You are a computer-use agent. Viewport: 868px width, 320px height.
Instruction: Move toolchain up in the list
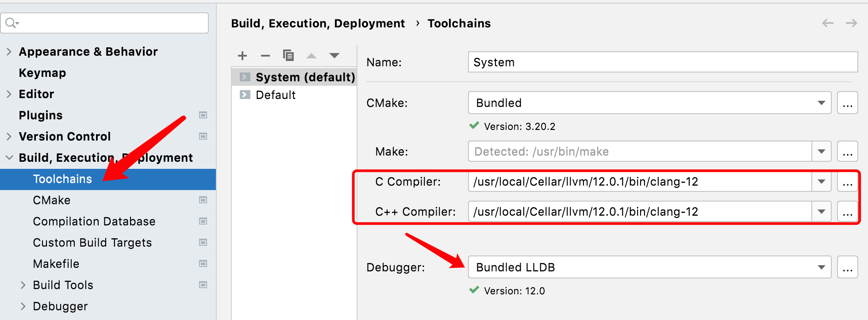(311, 56)
